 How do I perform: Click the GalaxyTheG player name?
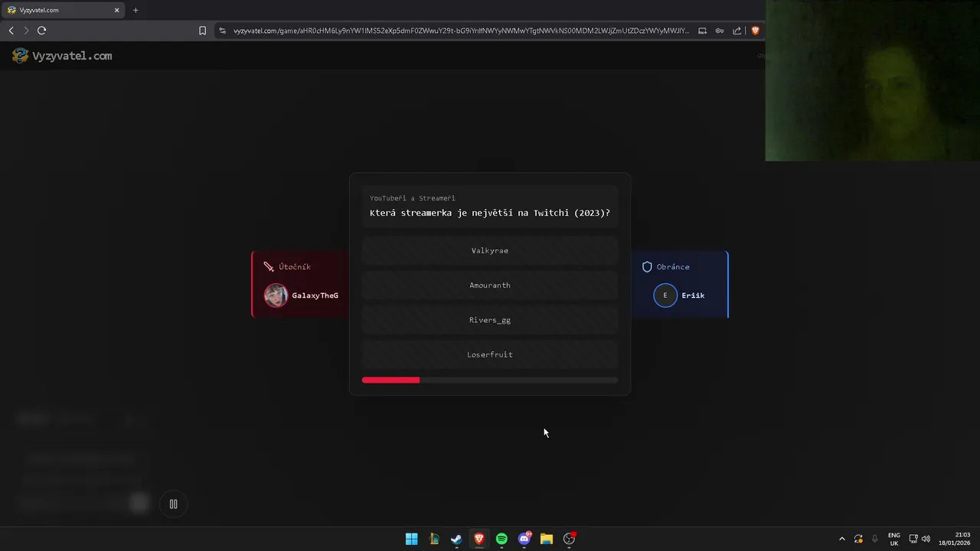coord(315,295)
